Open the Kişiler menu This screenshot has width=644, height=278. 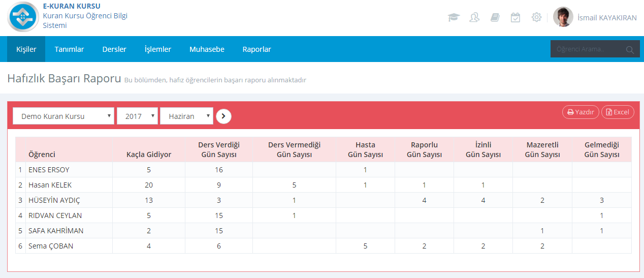(26, 49)
